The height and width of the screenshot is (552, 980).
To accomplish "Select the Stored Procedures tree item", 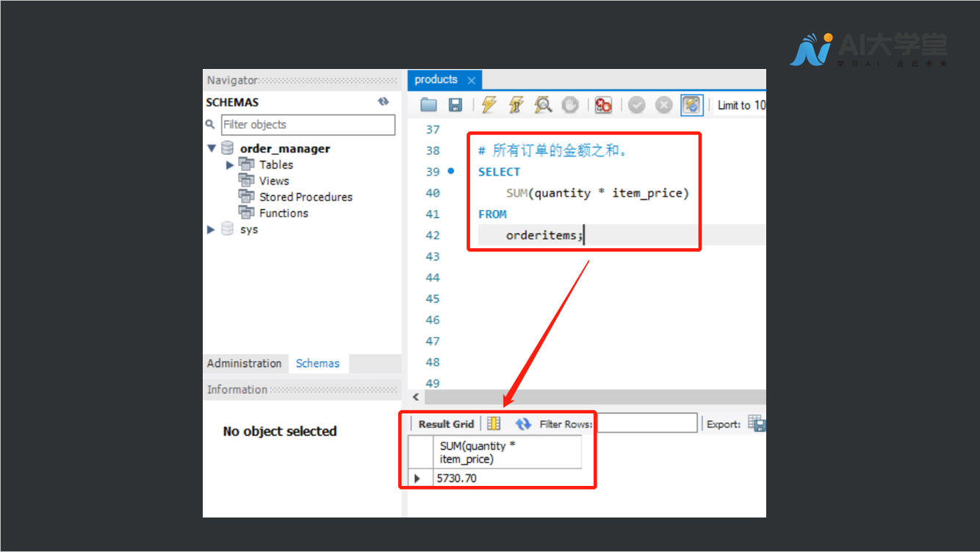I will [x=306, y=197].
